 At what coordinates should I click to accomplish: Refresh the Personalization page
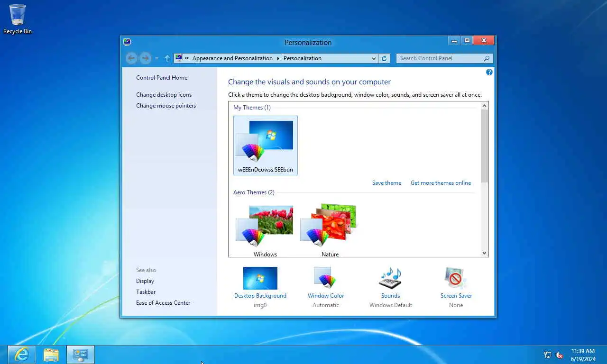(x=384, y=58)
